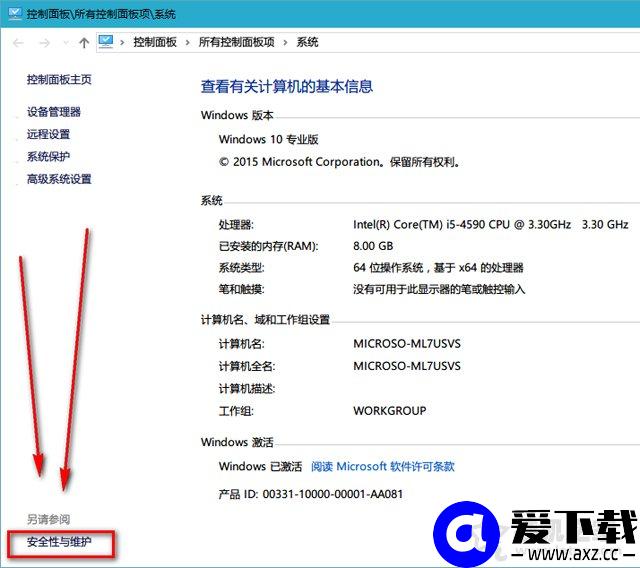Click the 已安装的内存(RAM) label

(x=269, y=246)
